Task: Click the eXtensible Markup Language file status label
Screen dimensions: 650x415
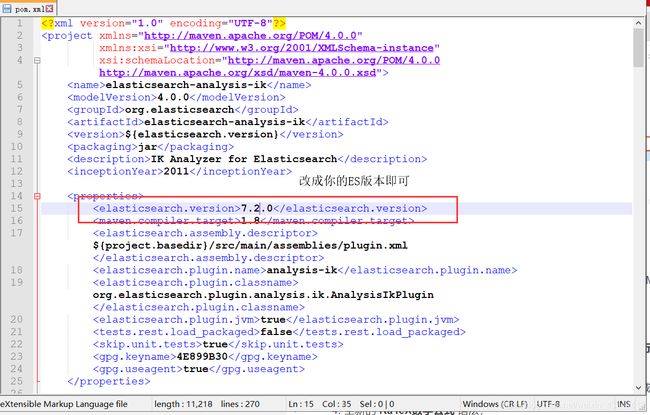Action: pyautogui.click(x=64, y=404)
